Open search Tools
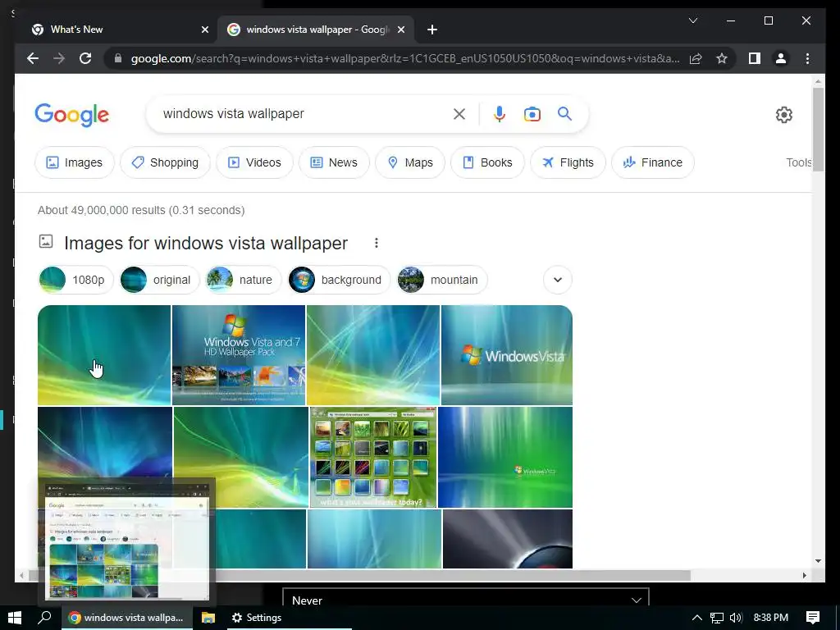840x630 pixels. click(798, 162)
